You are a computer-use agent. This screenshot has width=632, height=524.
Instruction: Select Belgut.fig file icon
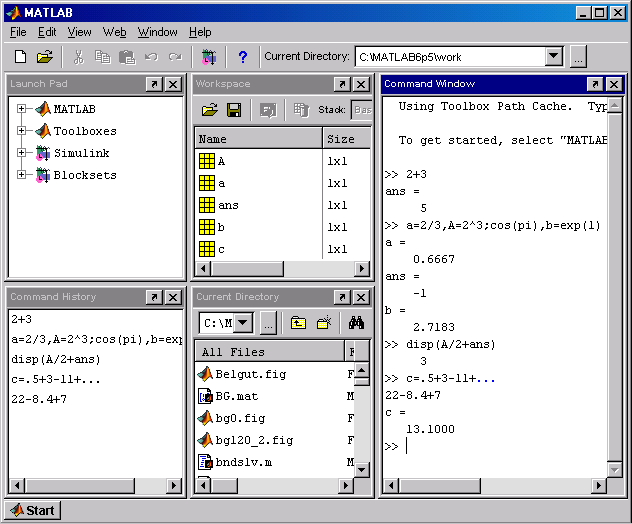205,374
